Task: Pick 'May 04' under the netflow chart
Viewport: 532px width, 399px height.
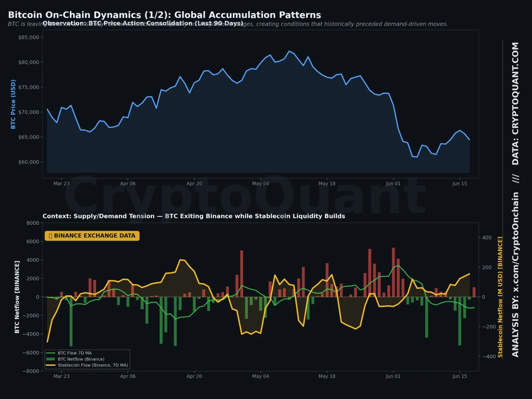Action: point(261,377)
